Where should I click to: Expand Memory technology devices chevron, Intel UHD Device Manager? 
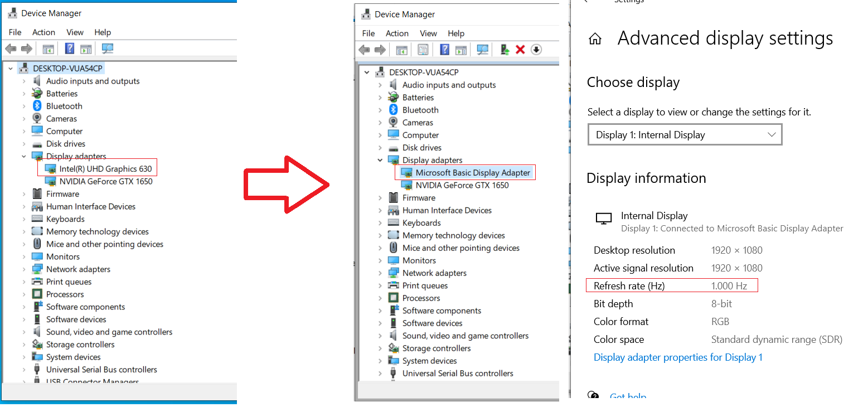point(24,232)
